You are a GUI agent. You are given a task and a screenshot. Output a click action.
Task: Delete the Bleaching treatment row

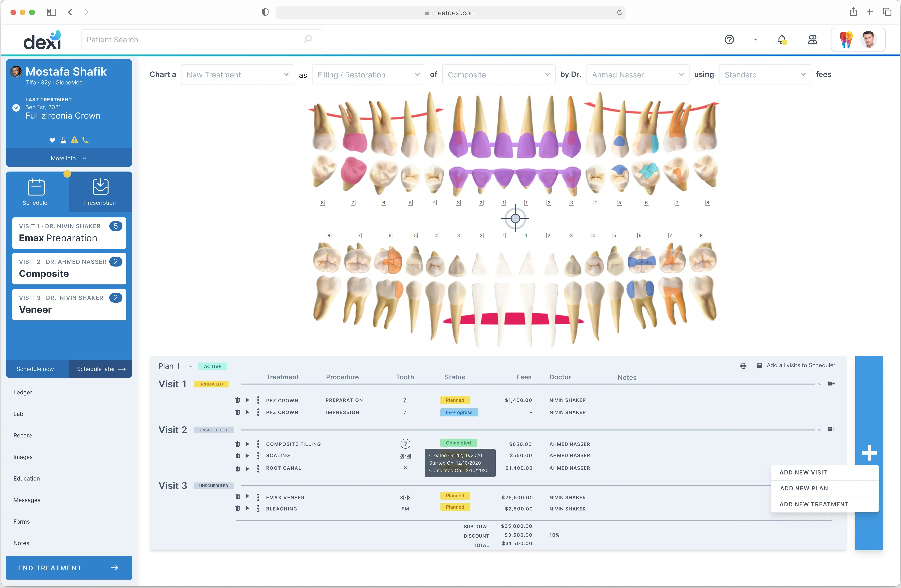(x=238, y=509)
